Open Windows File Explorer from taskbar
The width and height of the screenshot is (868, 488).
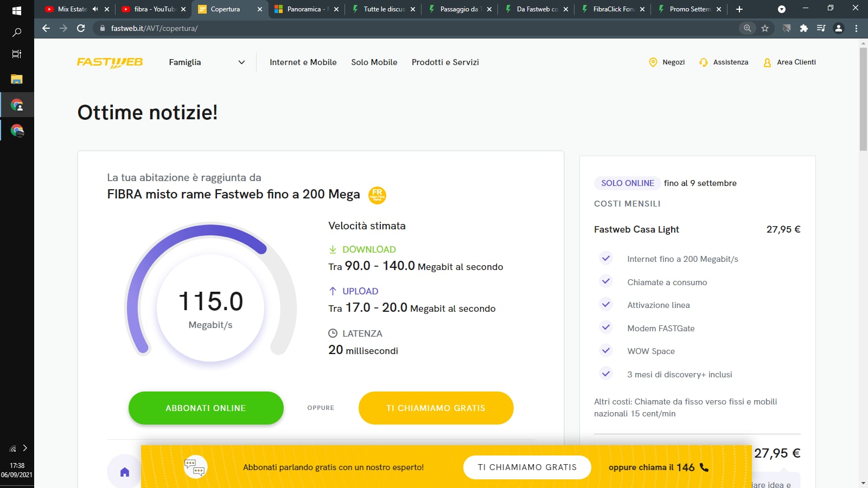[17, 79]
